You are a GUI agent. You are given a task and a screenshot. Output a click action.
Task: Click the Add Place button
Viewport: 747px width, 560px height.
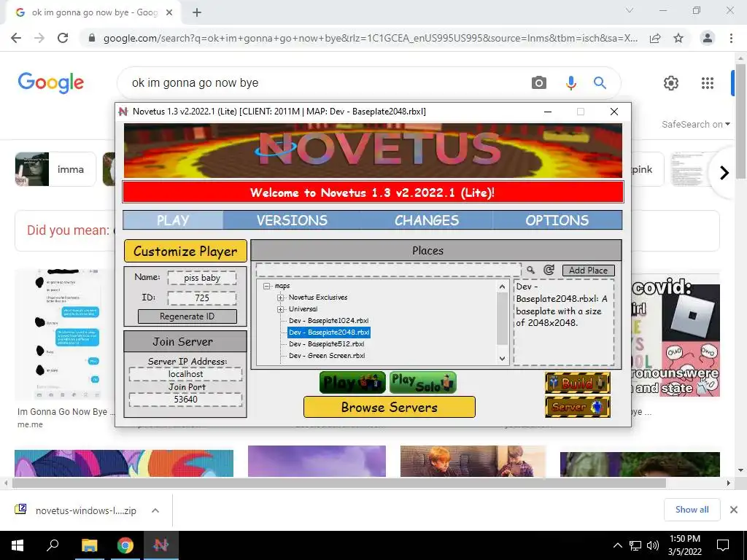point(589,270)
